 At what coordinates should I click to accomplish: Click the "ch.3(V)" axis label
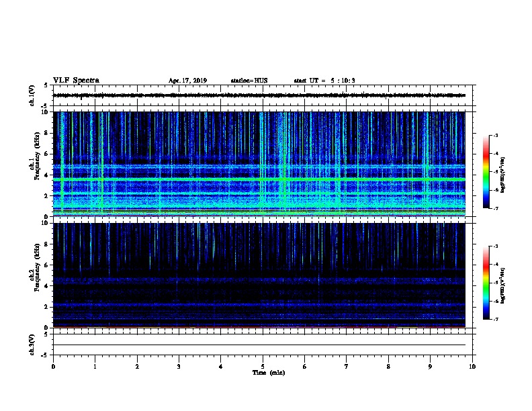[32, 345]
